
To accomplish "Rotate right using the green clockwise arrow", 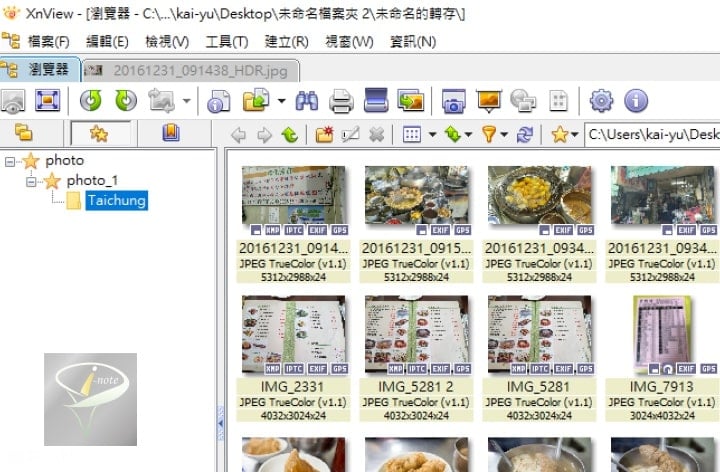I will click(x=126, y=101).
